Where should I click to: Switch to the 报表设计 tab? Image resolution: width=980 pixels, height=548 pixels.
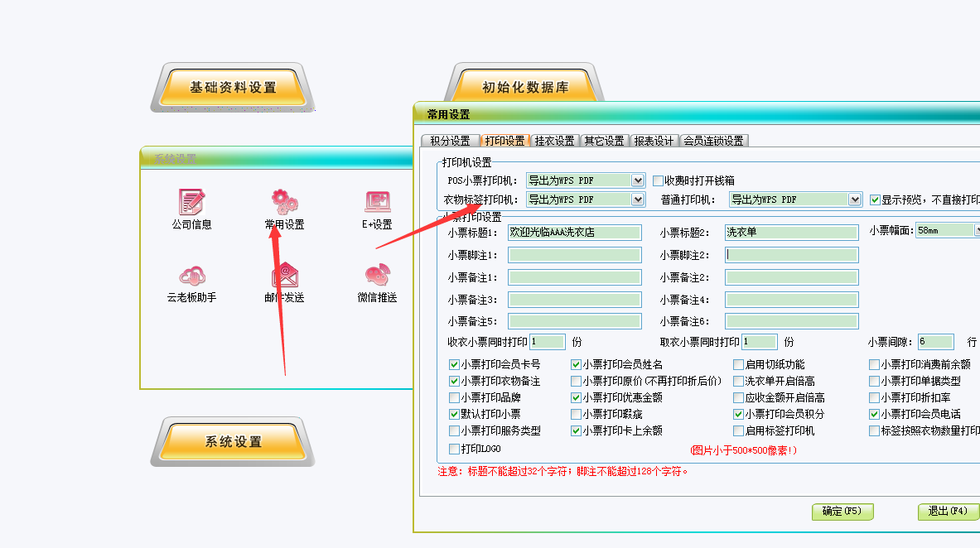[x=654, y=140]
